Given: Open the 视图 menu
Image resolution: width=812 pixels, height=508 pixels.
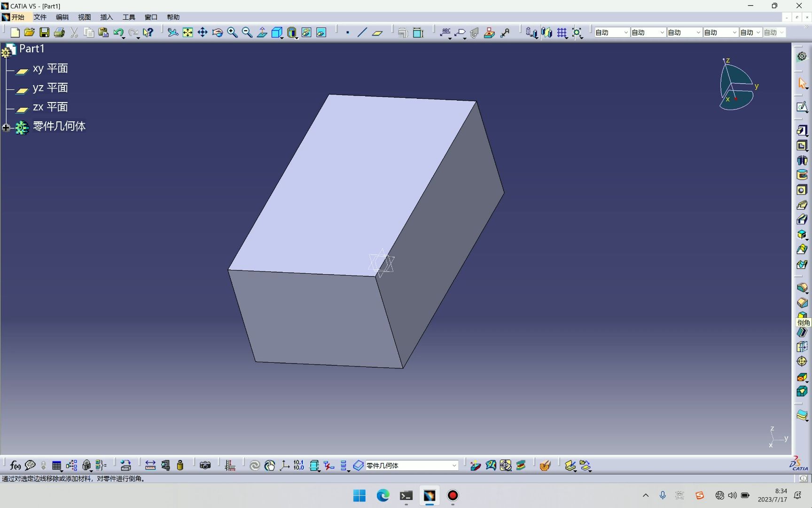Looking at the screenshot, I should tap(84, 17).
